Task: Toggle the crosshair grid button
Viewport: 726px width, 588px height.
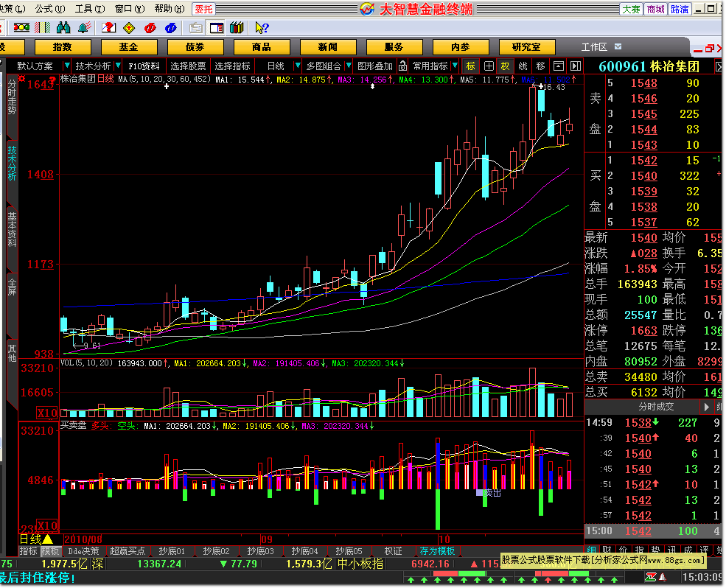Action: click(x=489, y=66)
